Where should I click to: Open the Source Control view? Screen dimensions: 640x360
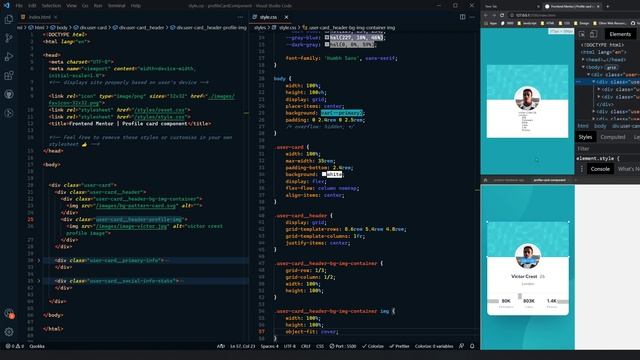coord(9,38)
